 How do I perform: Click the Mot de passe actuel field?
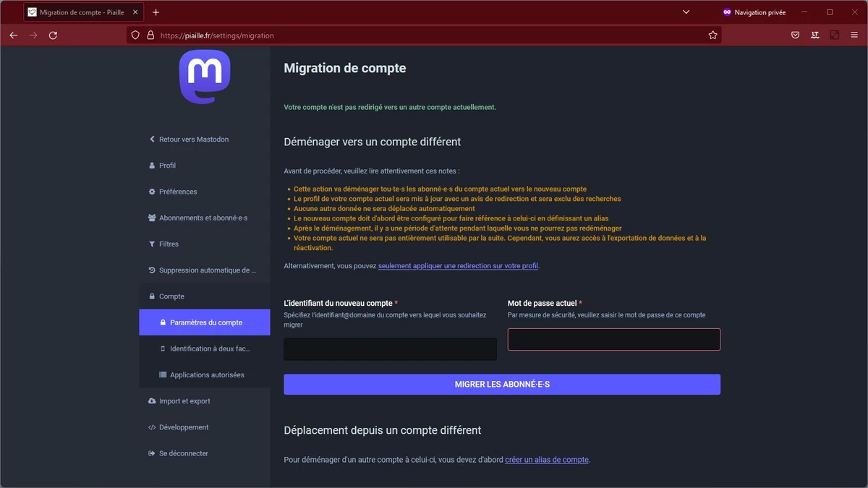click(614, 339)
